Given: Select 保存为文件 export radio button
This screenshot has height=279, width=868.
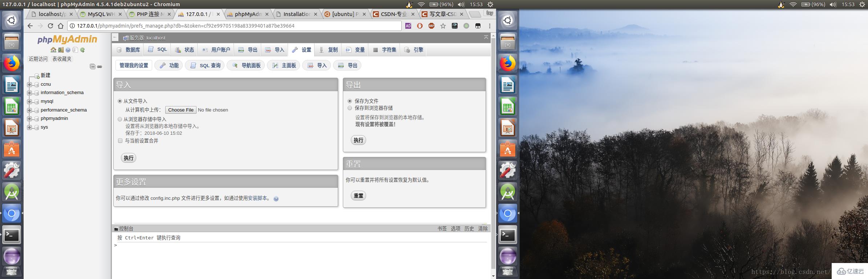Looking at the screenshot, I should point(350,101).
